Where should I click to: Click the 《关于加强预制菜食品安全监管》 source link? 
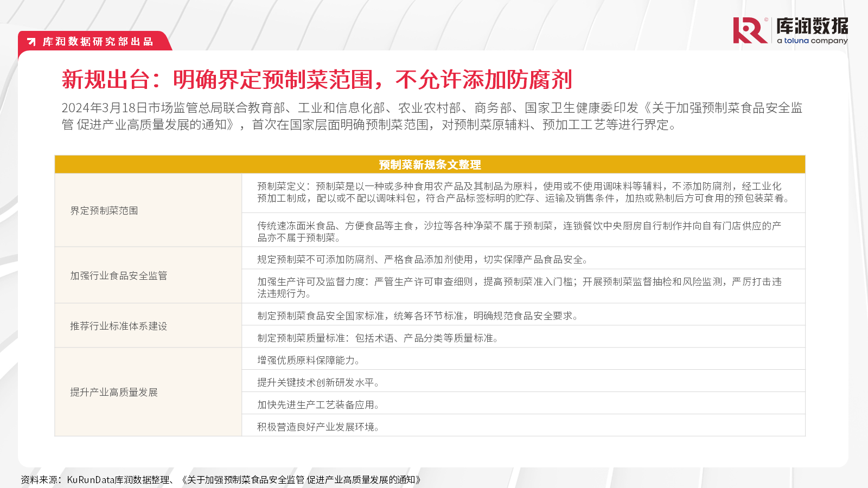(302, 479)
